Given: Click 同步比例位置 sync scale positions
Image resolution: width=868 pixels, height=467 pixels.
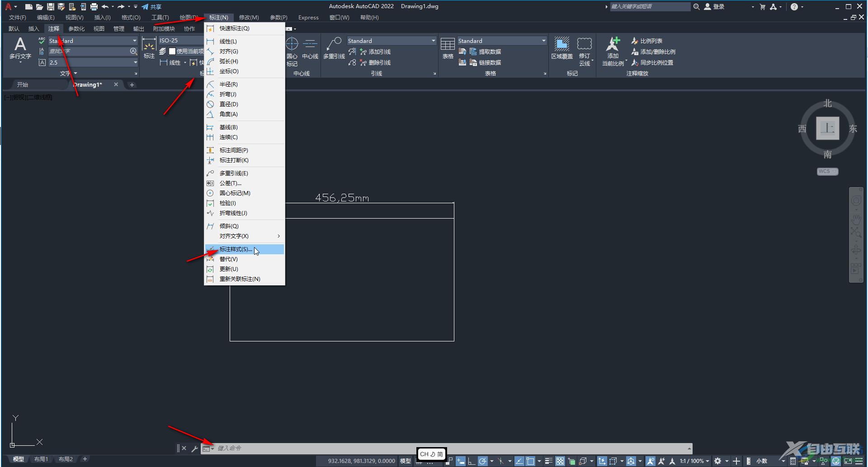Looking at the screenshot, I should tap(652, 63).
